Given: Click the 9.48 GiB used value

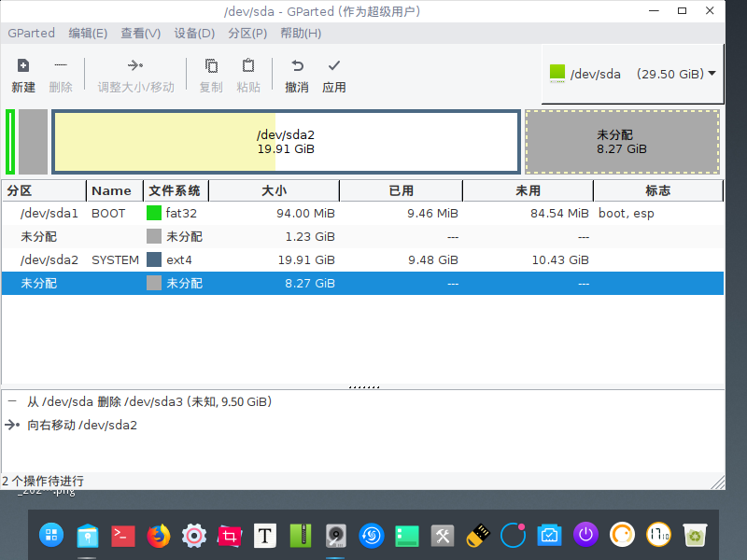Looking at the screenshot, I should click(x=433, y=260).
